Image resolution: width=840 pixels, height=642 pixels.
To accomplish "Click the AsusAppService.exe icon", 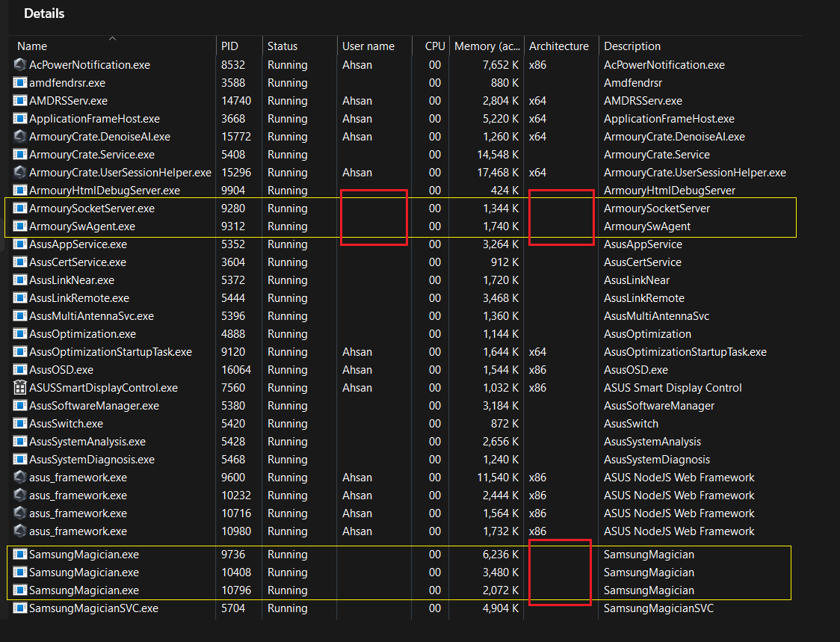I will (x=20, y=244).
